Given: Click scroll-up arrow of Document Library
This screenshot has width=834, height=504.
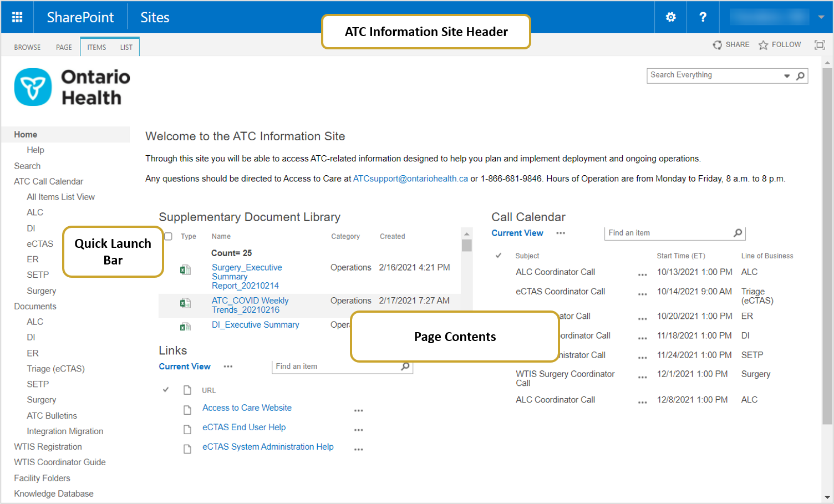Looking at the screenshot, I should point(467,234).
